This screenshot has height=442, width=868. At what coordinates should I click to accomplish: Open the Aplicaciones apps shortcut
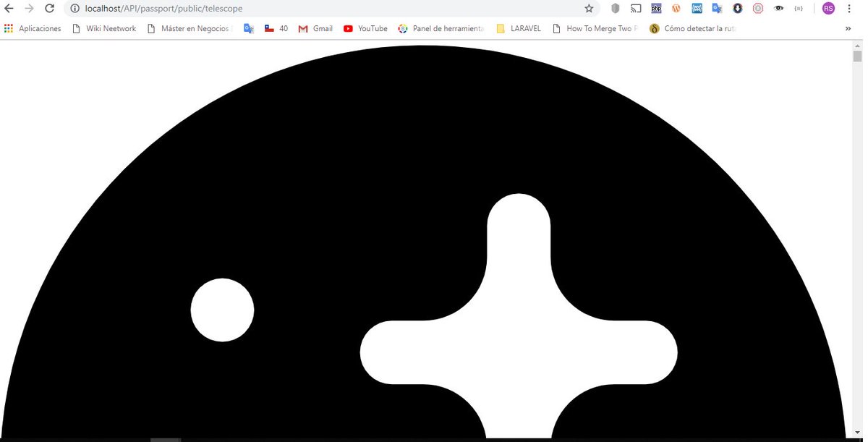pos(33,29)
